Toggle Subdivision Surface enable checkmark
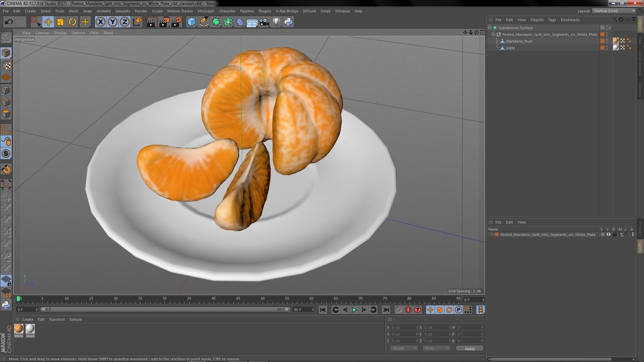 click(x=610, y=28)
